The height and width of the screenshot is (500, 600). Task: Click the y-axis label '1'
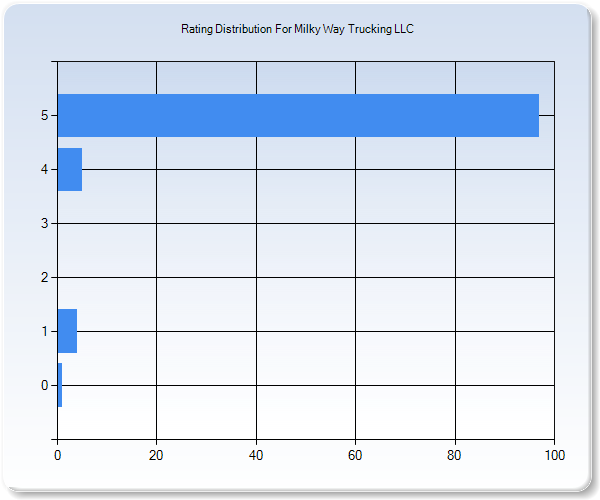click(44, 331)
